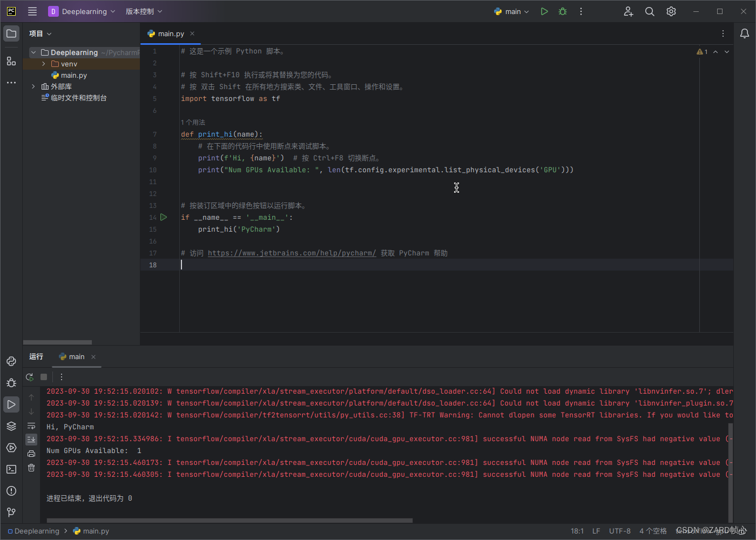Collapse the Deeplearning root folder
Image resolution: width=756 pixels, height=540 pixels.
coord(33,52)
